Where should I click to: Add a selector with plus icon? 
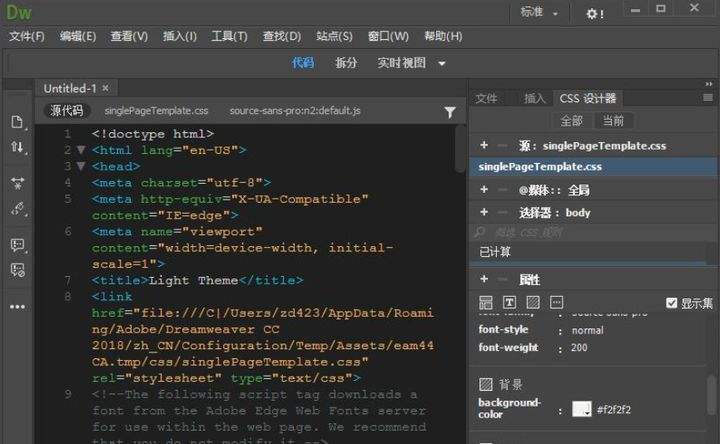point(484,212)
